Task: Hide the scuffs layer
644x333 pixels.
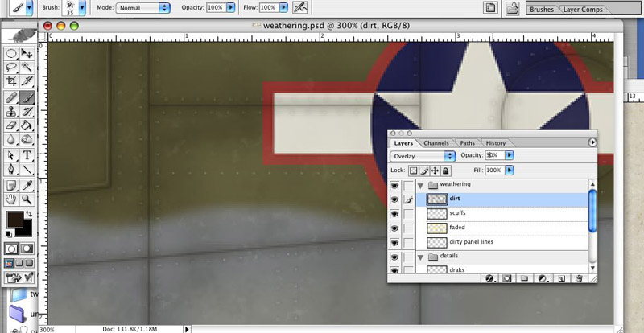Action: [394, 214]
